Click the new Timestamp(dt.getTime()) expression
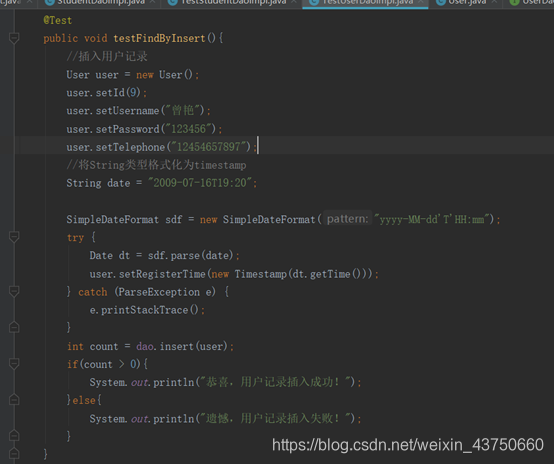 [x=289, y=274]
